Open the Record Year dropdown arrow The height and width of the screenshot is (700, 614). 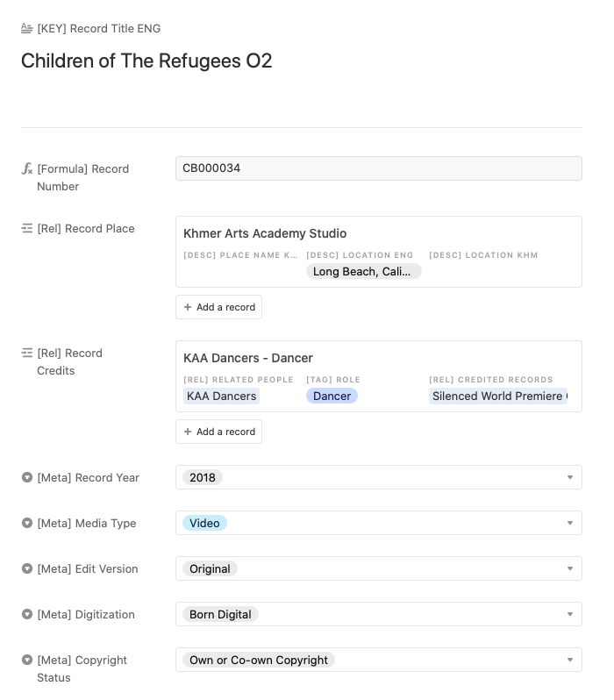(570, 477)
